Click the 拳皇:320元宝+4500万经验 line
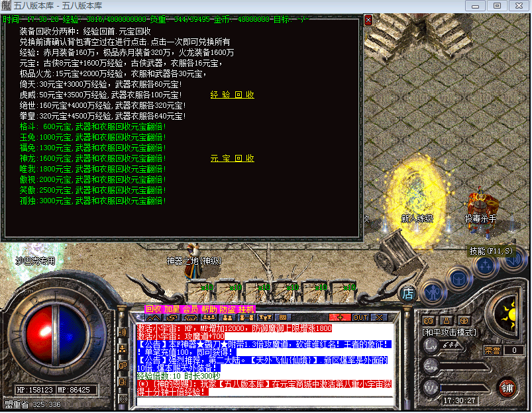This screenshot has width=532, height=413. (x=103, y=116)
